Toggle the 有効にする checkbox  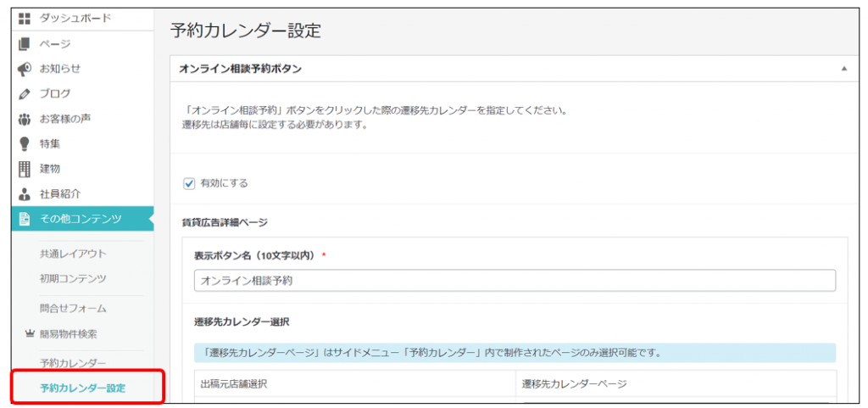pyautogui.click(x=190, y=182)
